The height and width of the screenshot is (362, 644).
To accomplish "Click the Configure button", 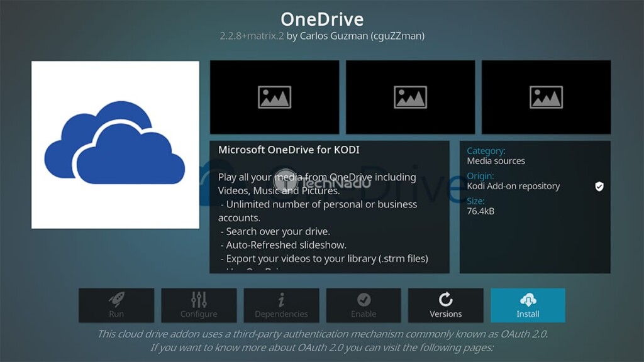I will click(199, 305).
